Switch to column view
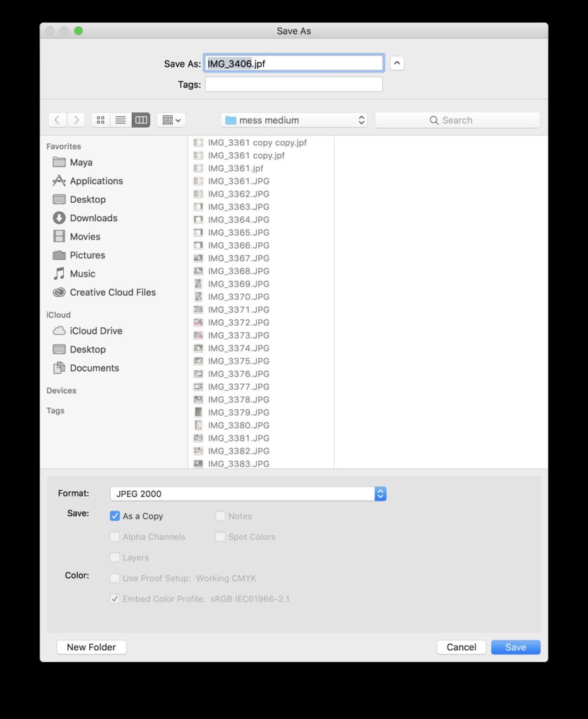 [140, 119]
